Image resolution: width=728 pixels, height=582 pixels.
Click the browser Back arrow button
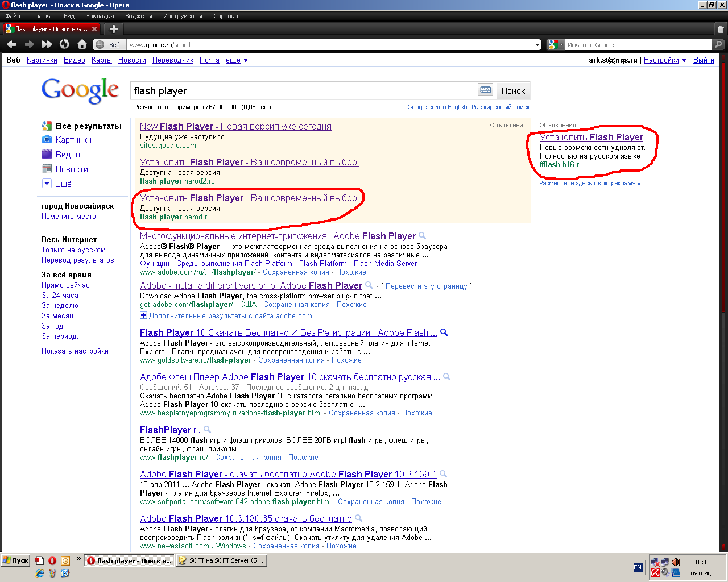[11, 44]
